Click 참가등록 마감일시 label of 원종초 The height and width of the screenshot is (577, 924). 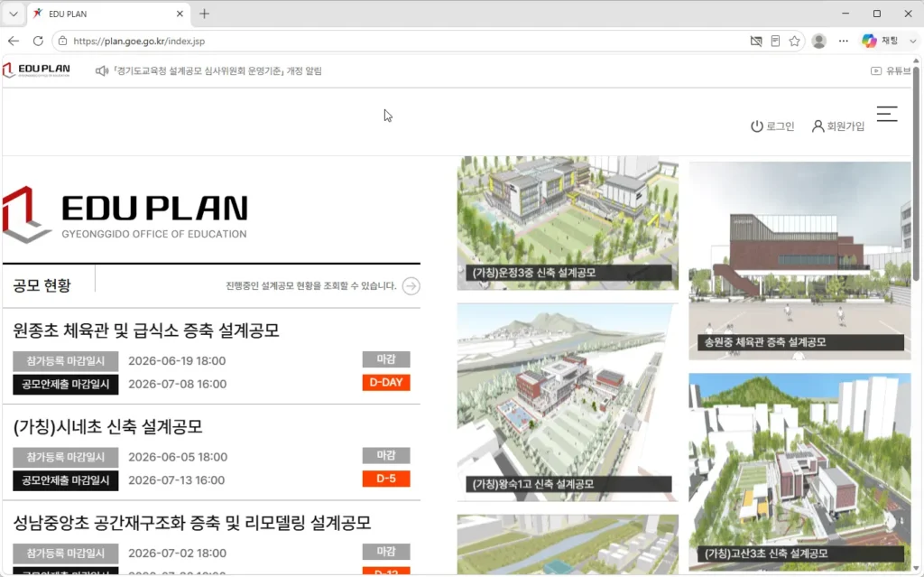point(65,360)
